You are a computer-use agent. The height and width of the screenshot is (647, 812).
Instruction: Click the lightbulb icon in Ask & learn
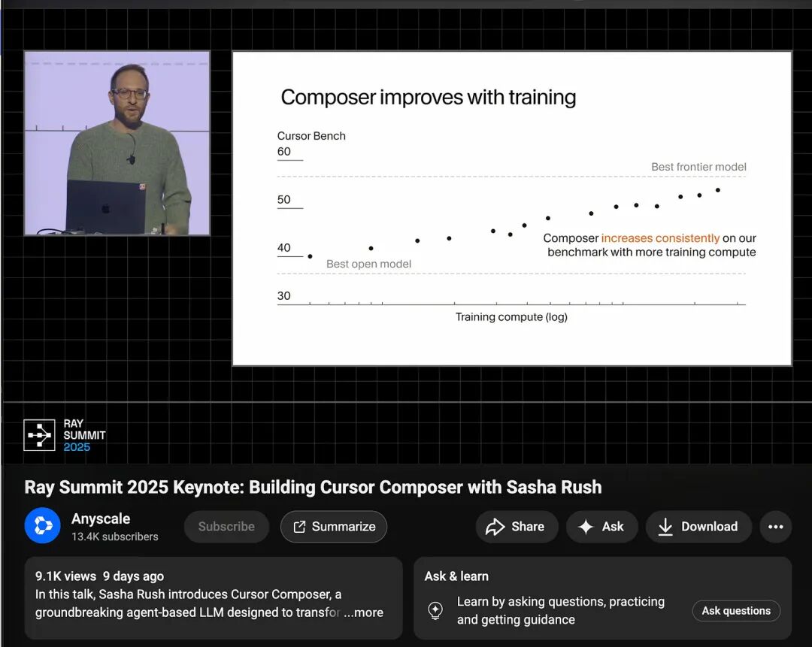point(436,611)
